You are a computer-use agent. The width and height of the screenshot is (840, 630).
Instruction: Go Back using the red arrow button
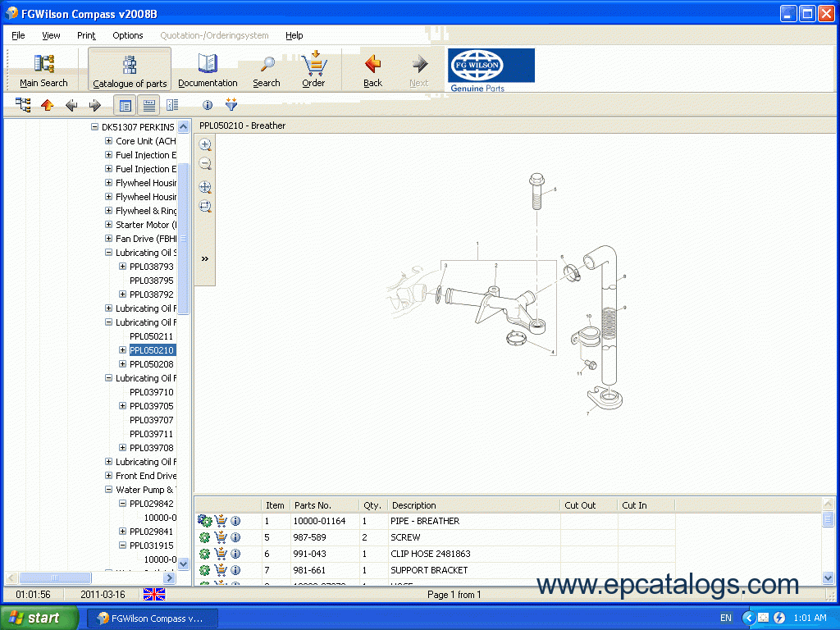pyautogui.click(x=373, y=70)
